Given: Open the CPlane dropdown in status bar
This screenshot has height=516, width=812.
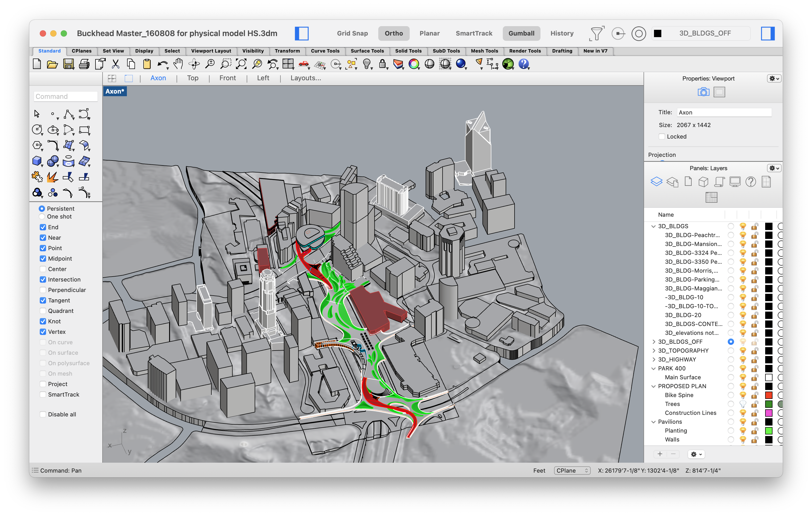Looking at the screenshot, I should (572, 471).
